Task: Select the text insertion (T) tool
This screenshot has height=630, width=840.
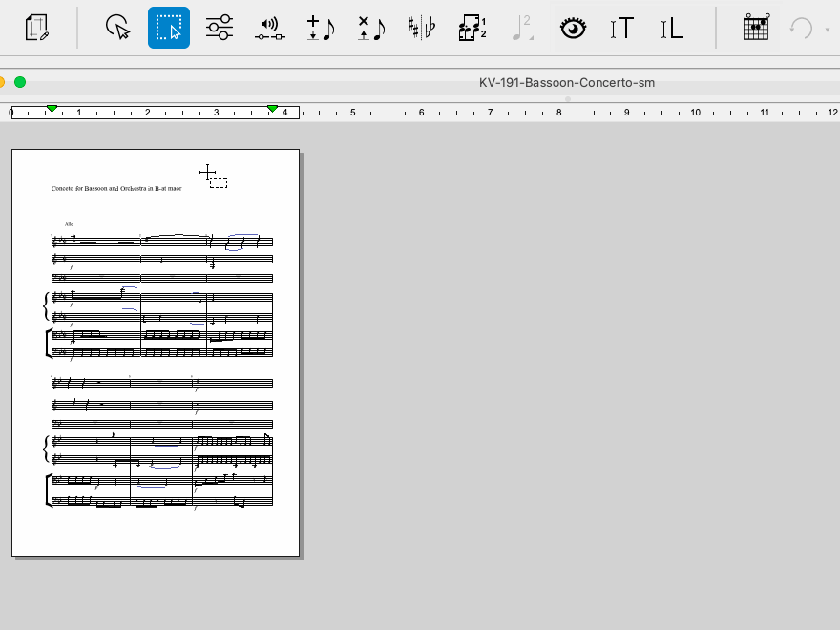Action: [622, 28]
